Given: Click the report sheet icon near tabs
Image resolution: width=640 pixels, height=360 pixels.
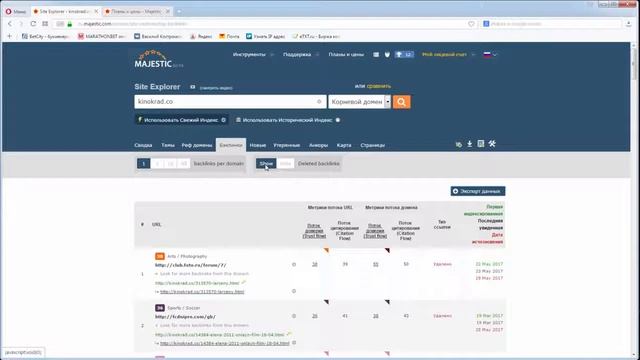Looking at the screenshot, I should pyautogui.click(x=481, y=144).
